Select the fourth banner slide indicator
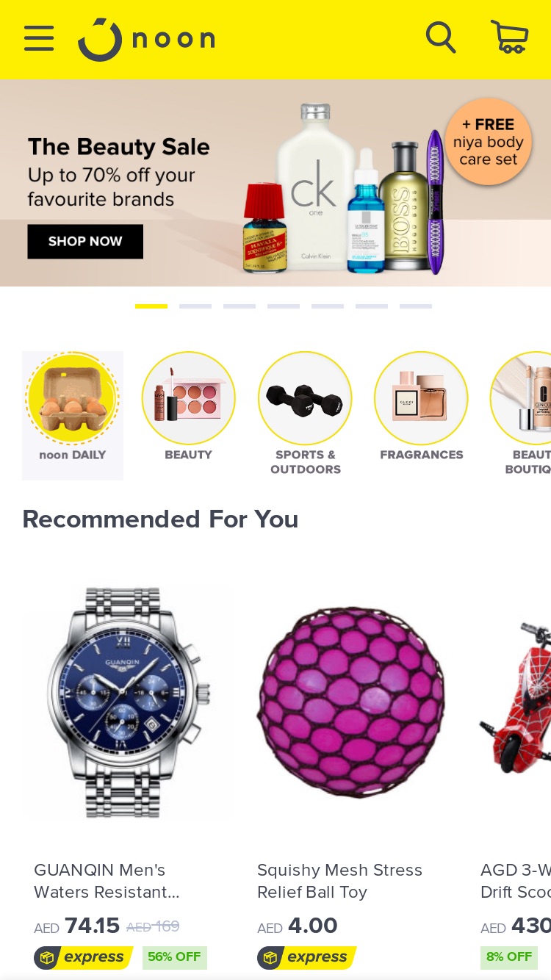551x980 pixels. coord(284,306)
